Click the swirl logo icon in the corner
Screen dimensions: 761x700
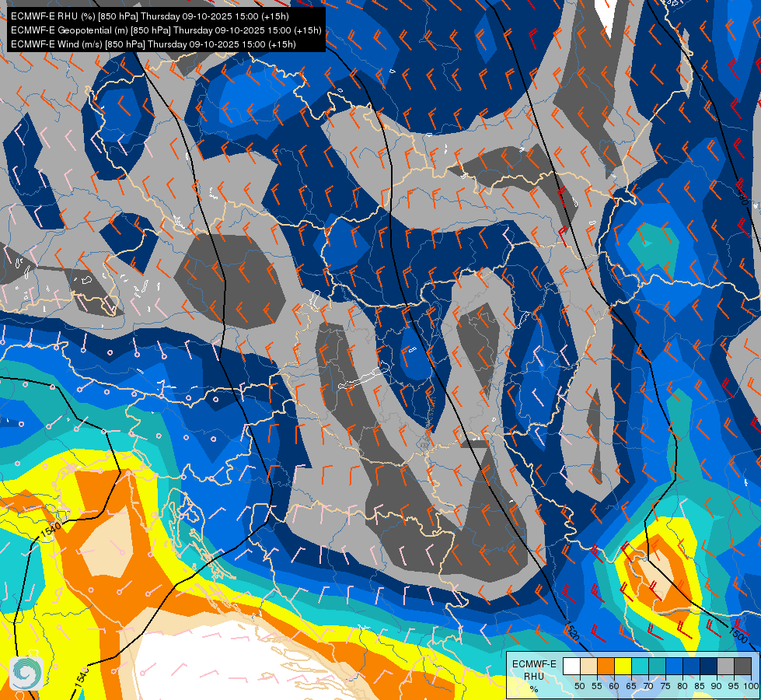26,674
